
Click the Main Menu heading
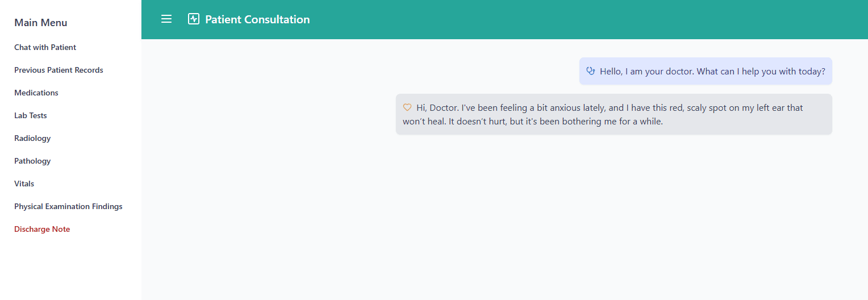pos(41,23)
